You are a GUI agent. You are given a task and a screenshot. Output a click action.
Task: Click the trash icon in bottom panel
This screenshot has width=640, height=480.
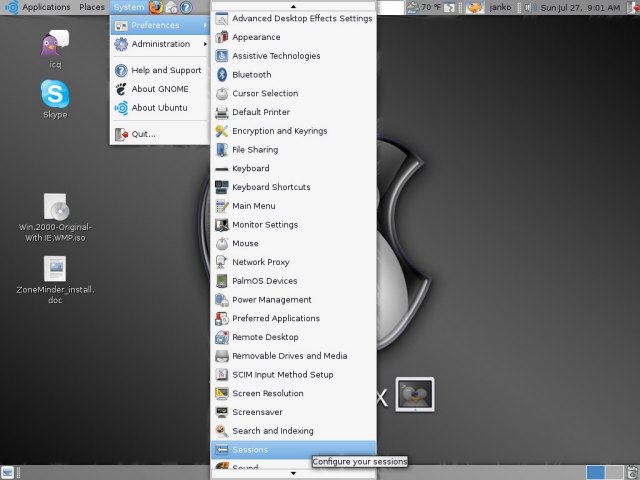(x=632, y=473)
